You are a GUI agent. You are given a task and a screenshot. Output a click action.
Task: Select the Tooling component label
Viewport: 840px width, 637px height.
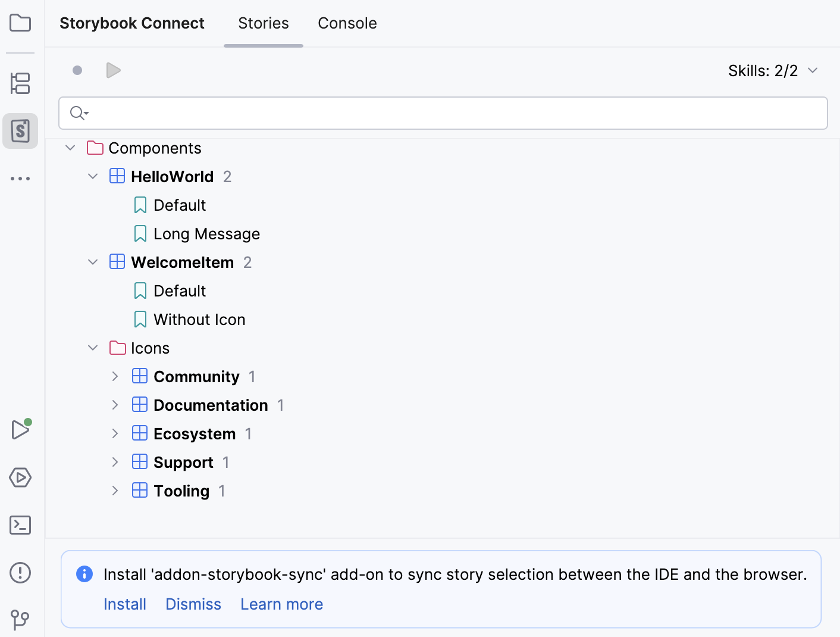(x=181, y=491)
